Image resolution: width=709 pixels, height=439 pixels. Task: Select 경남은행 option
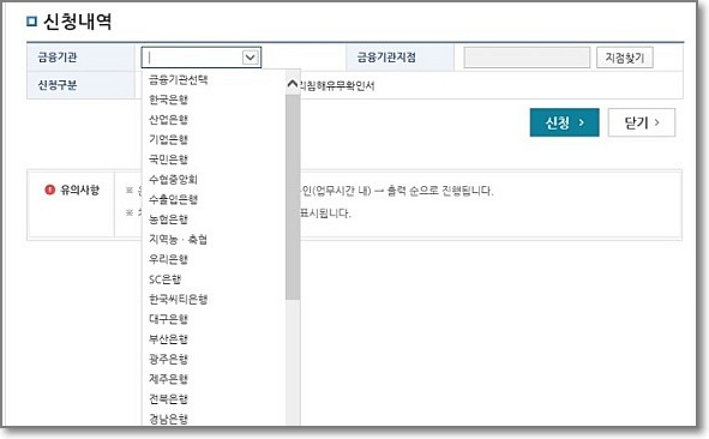(x=168, y=419)
